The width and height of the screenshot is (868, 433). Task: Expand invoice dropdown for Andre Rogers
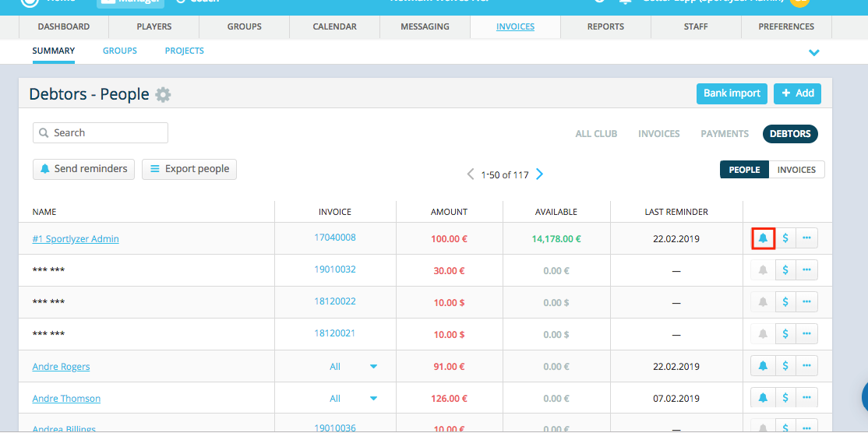point(374,367)
